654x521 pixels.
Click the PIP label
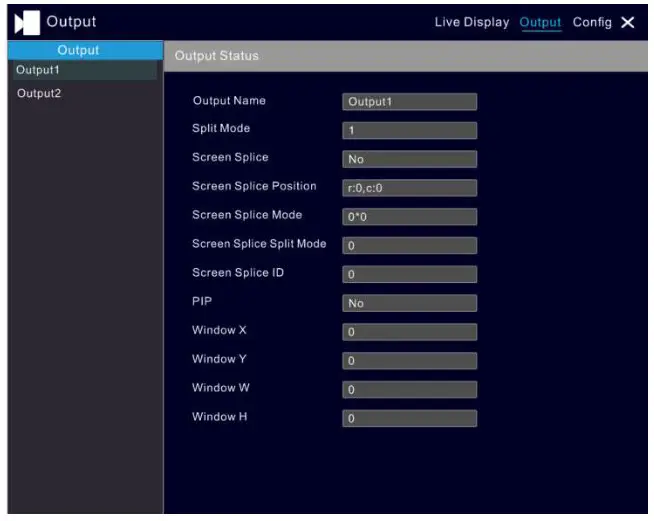pos(202,301)
